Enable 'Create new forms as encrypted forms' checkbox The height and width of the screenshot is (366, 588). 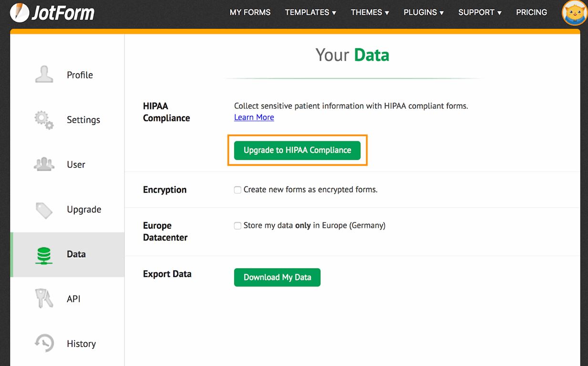[237, 190]
